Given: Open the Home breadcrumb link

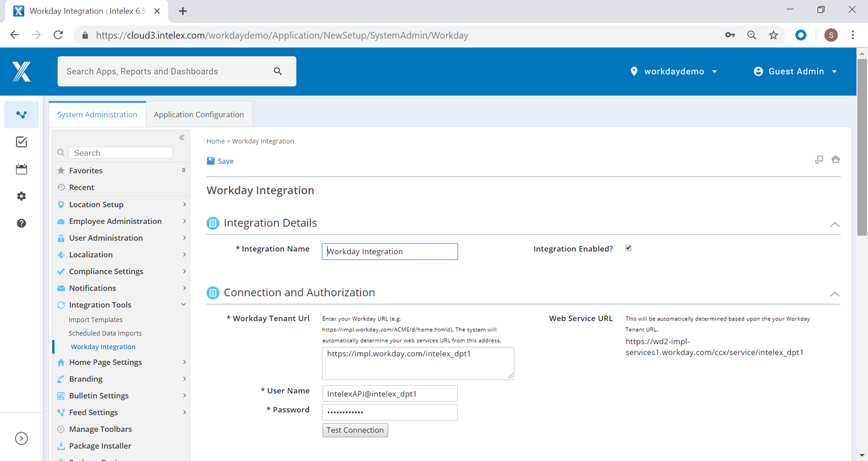Looking at the screenshot, I should 215,141.
